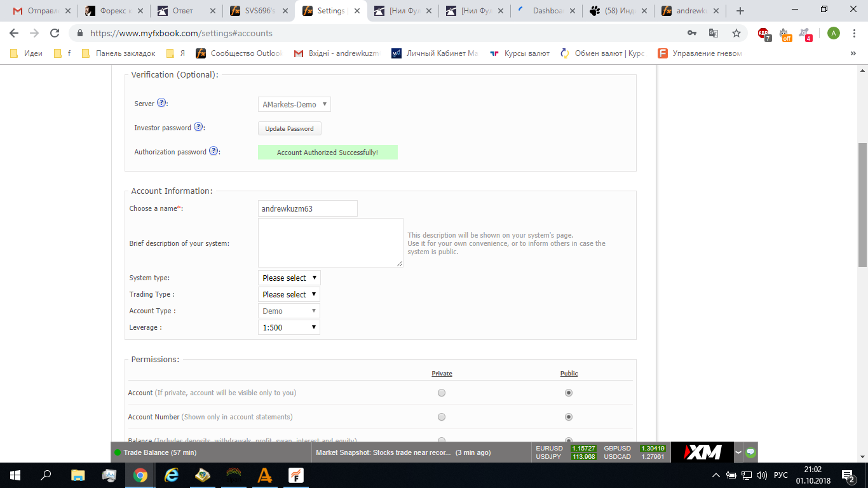The width and height of the screenshot is (868, 488).
Task: Close the Settings browser tab
Action: point(357,11)
